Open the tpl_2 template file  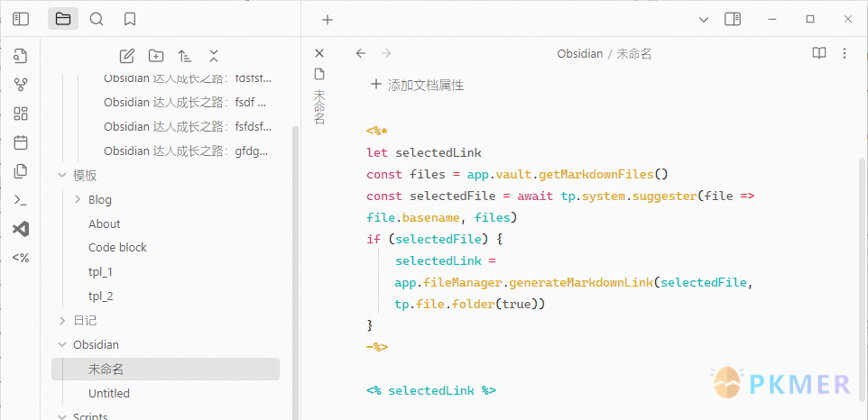101,297
